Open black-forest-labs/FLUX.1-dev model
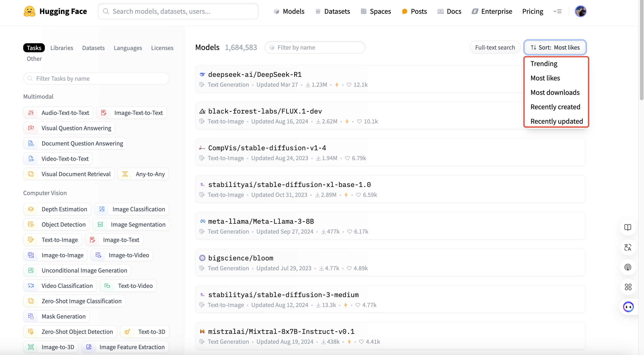Screen dimensions: 644x355 click(265, 111)
